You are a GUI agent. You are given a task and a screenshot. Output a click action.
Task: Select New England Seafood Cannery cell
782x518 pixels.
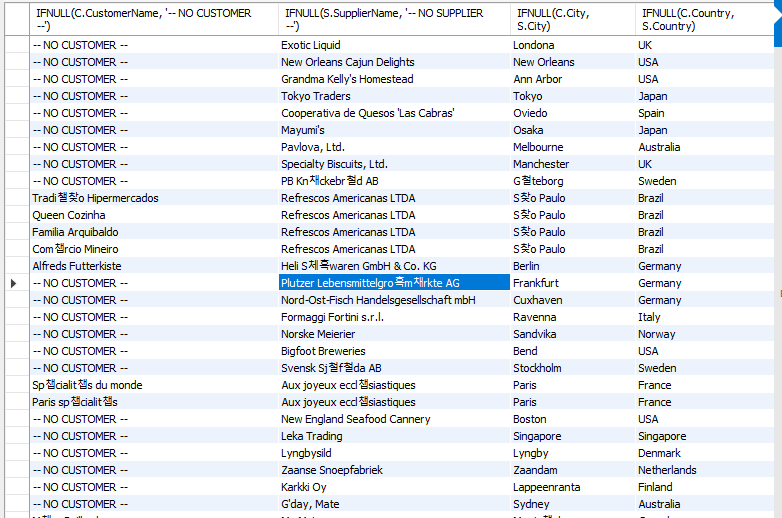(394, 419)
